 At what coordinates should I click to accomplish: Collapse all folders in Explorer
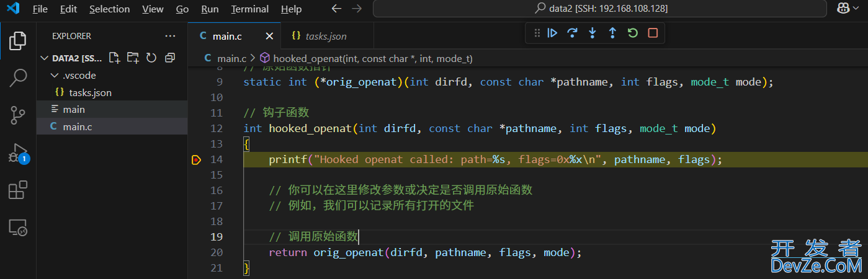[169, 58]
